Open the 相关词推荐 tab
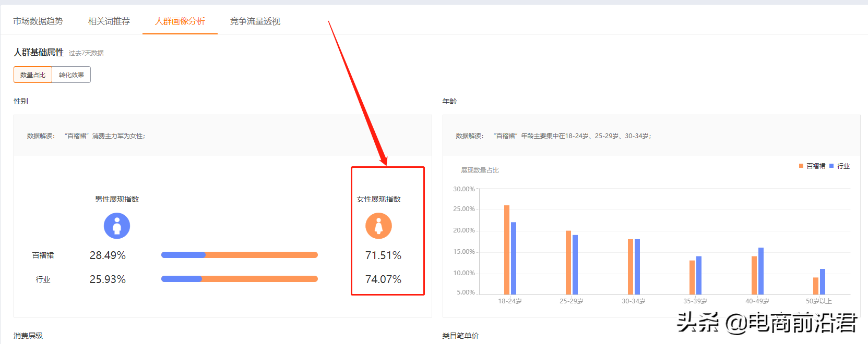 point(109,21)
